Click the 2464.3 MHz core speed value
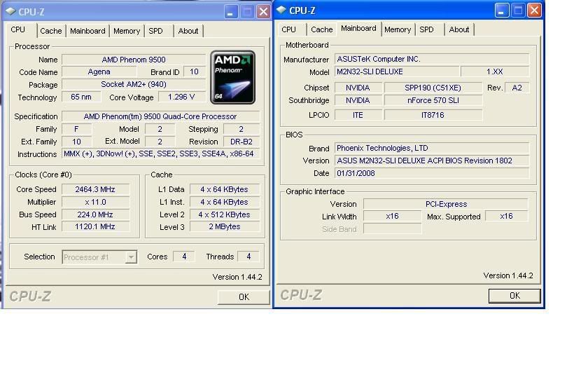Viewport: 588px width, 368px height. point(95,189)
